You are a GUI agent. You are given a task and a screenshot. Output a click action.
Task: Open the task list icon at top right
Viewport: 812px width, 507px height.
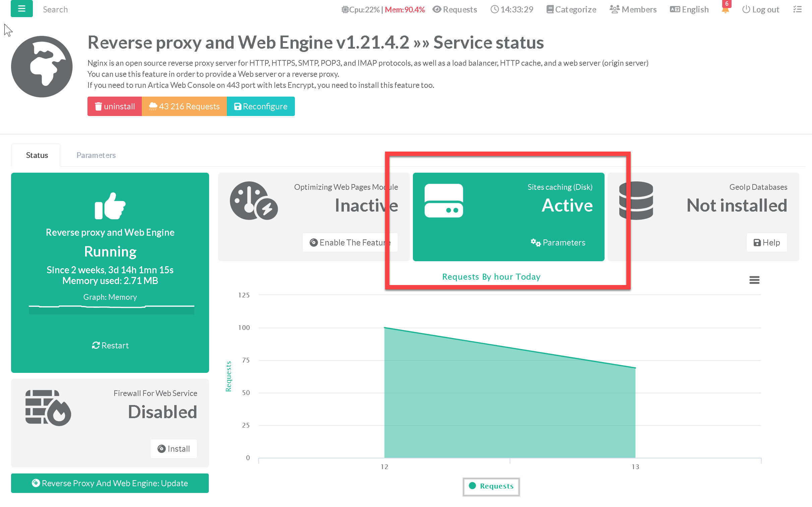[x=797, y=9]
